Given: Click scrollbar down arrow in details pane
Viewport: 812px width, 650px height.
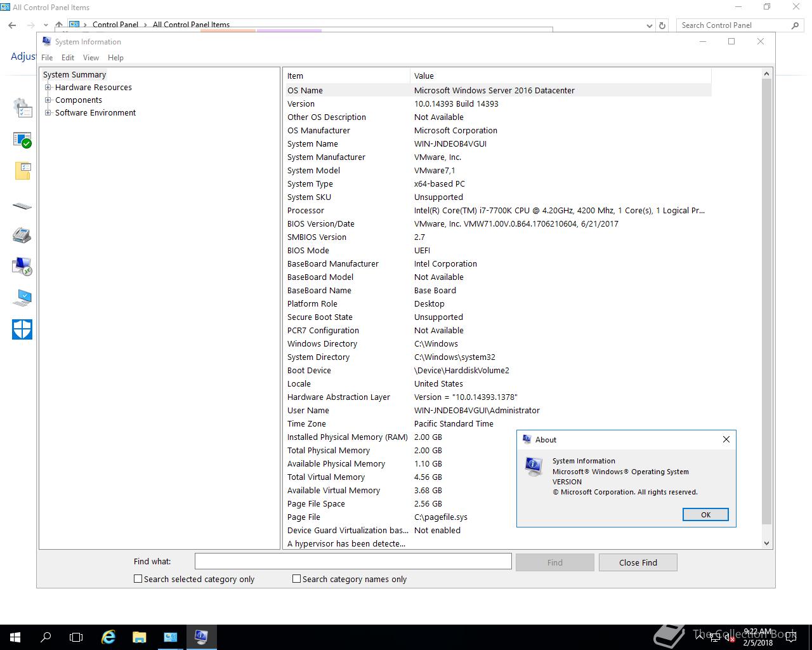Looking at the screenshot, I should pyautogui.click(x=766, y=543).
